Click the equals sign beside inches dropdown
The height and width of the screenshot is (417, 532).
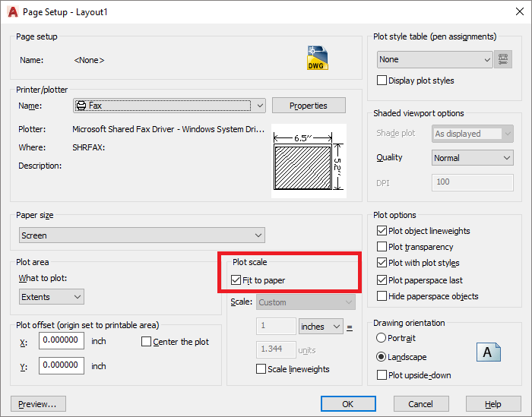coord(350,328)
